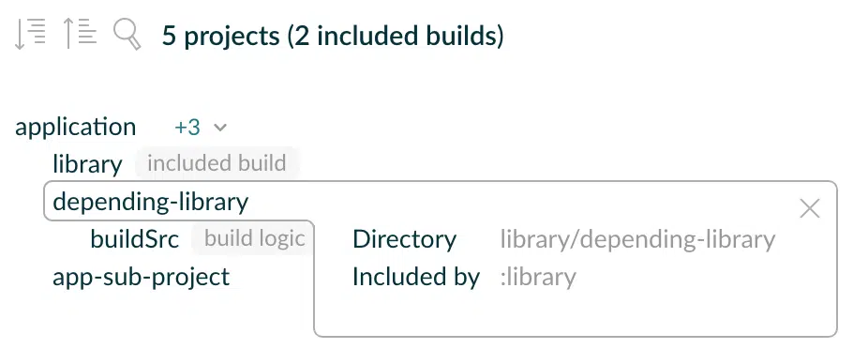This screenshot has width=868, height=364.
Task: Click the 5 projects heading text
Action: click(x=221, y=36)
